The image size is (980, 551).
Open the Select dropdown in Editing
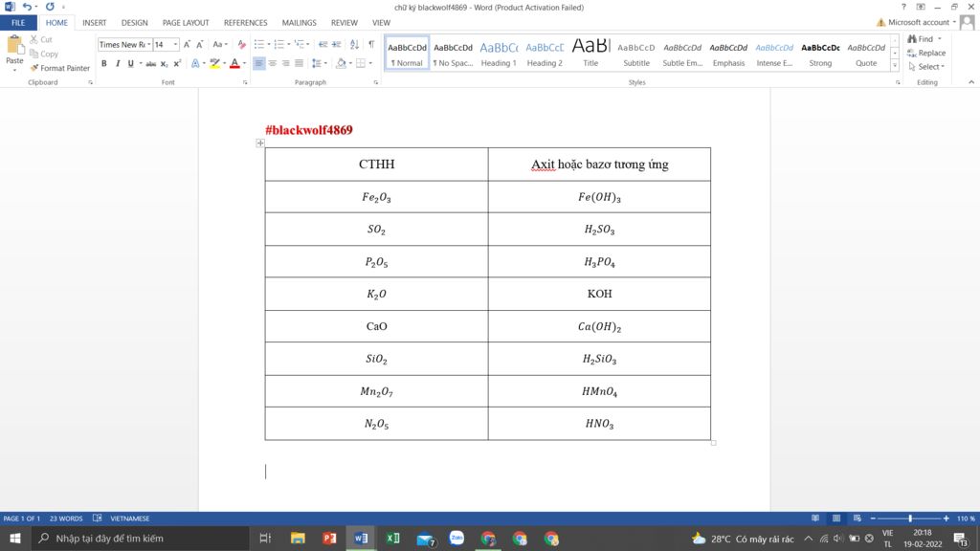(x=926, y=66)
